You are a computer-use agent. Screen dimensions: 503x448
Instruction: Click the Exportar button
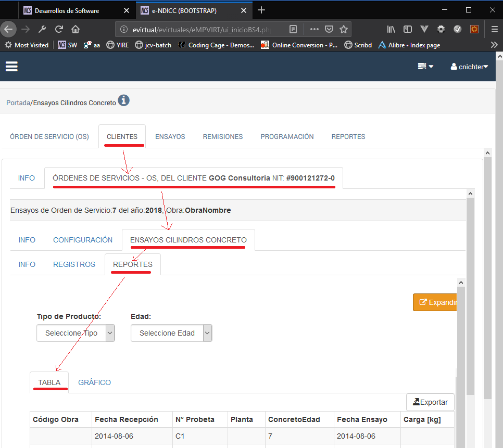point(430,402)
